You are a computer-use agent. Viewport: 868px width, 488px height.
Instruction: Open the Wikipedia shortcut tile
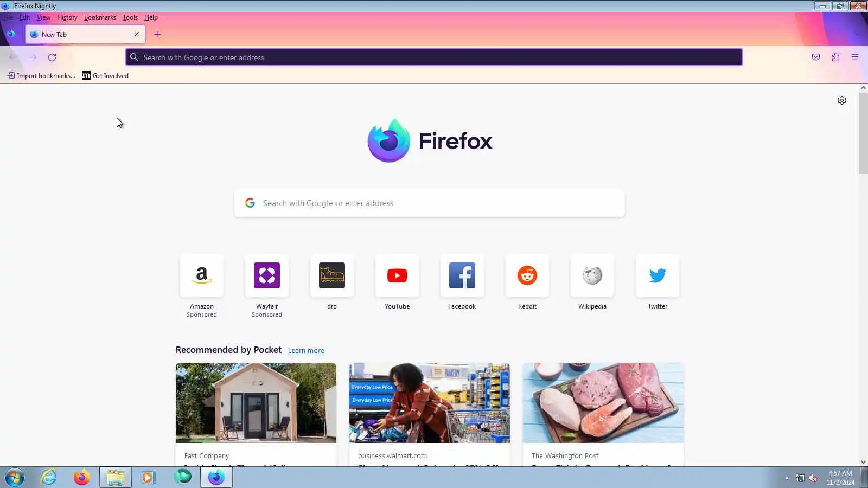click(592, 275)
